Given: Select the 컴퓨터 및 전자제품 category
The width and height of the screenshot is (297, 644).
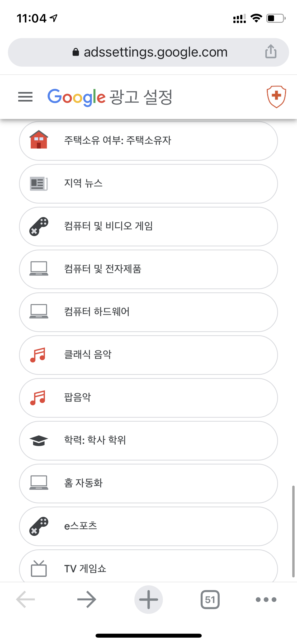Looking at the screenshot, I should (x=148, y=269).
